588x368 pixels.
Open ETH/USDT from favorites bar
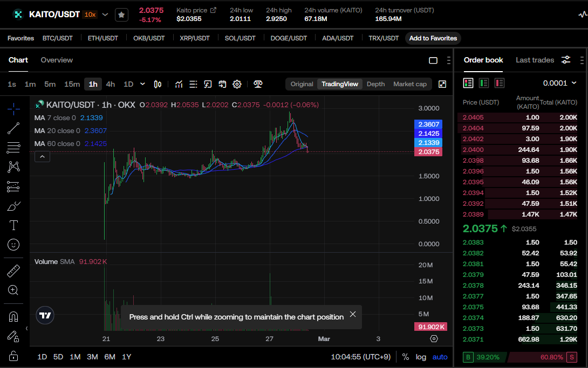[x=102, y=38]
